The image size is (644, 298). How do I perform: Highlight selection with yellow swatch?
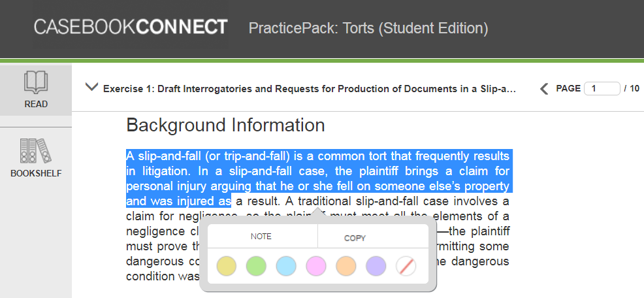(226, 266)
